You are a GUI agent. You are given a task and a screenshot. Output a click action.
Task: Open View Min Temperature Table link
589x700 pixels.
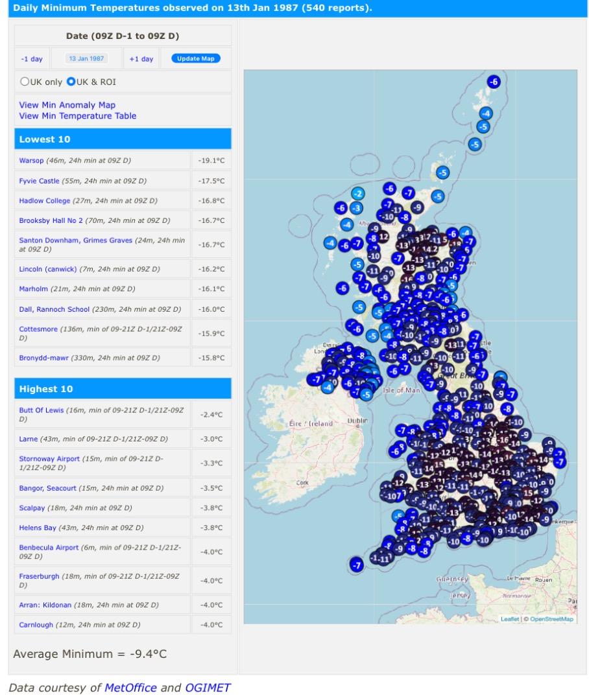78,115
